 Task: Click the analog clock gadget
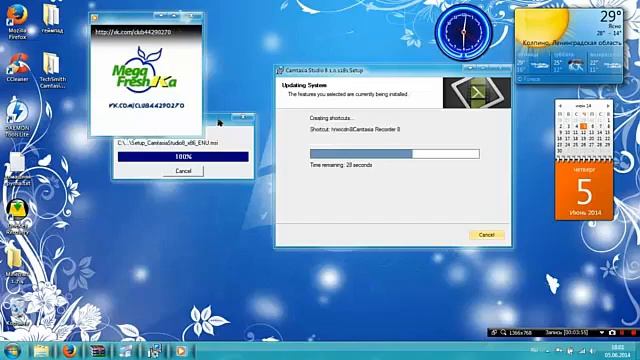(463, 32)
